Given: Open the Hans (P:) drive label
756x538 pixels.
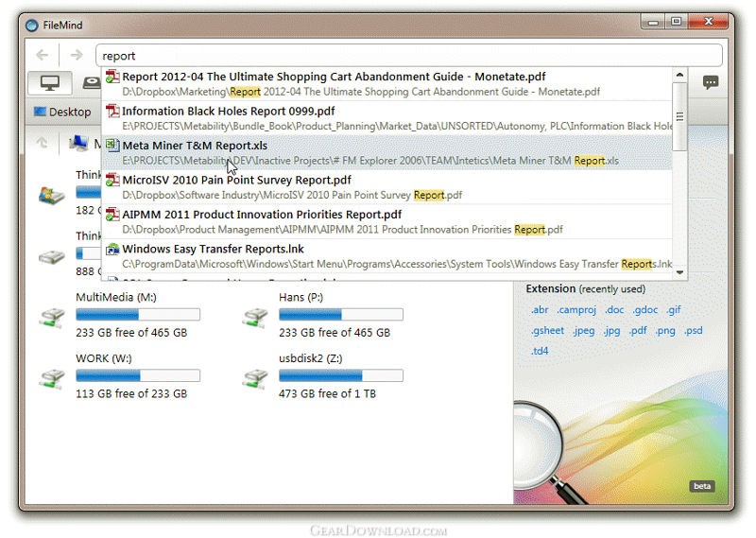Looking at the screenshot, I should click(x=301, y=297).
